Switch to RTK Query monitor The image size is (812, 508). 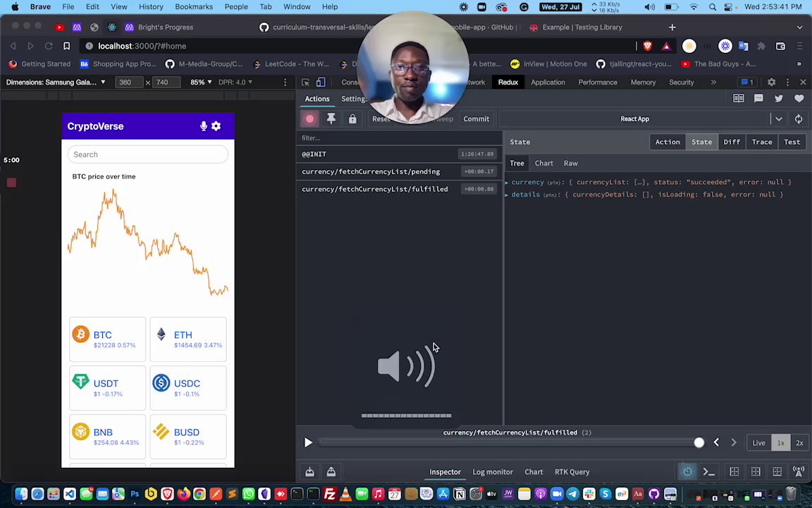572,472
